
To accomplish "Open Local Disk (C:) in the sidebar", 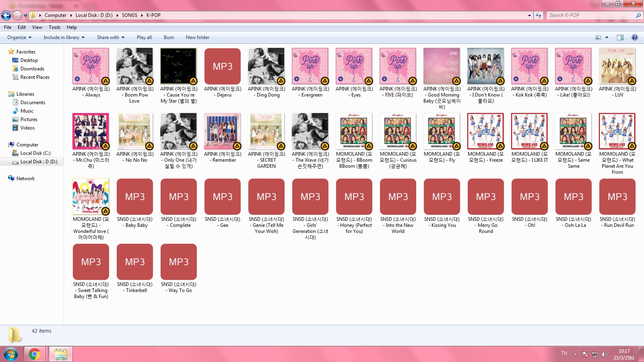I will pyautogui.click(x=35, y=153).
